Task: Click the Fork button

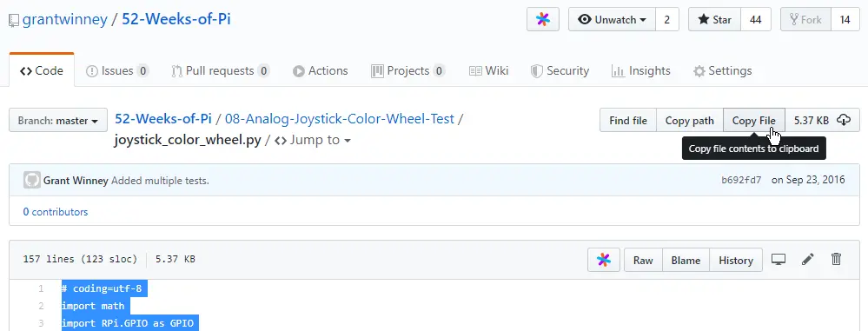Action: (x=805, y=19)
